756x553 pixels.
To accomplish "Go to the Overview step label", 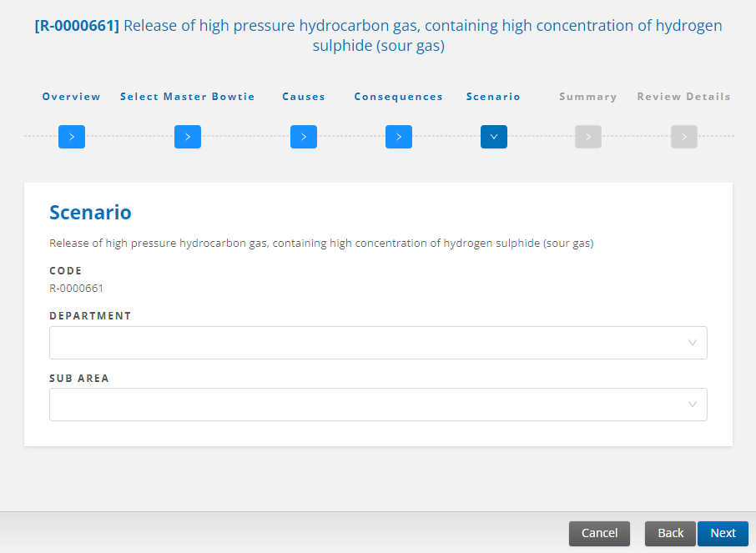I will coord(72,97).
